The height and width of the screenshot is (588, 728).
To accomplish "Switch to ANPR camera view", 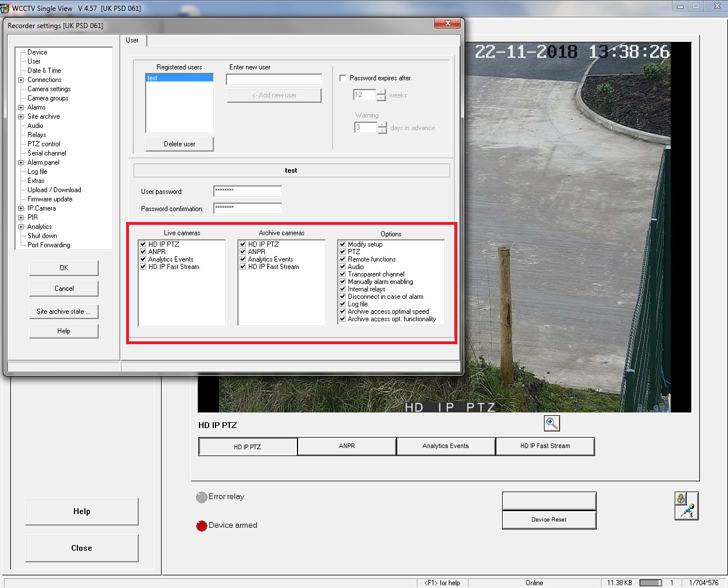I will coord(347,446).
